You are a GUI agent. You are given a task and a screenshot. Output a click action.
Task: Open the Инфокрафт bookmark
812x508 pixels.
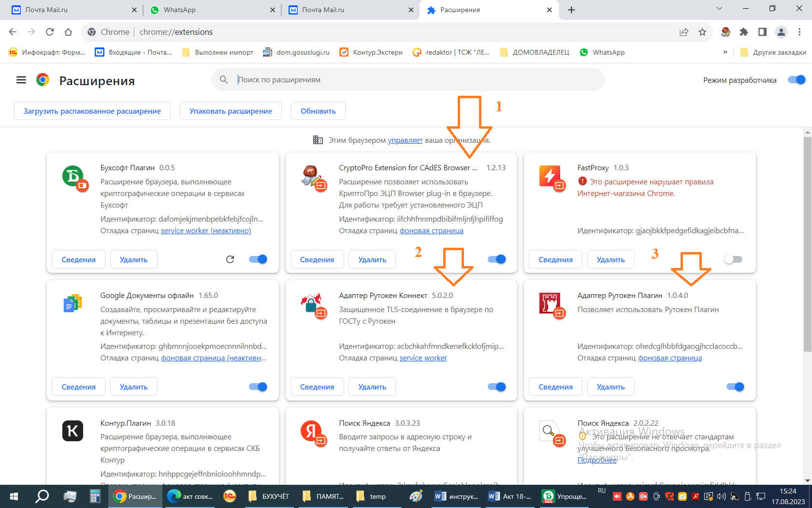[x=47, y=52]
